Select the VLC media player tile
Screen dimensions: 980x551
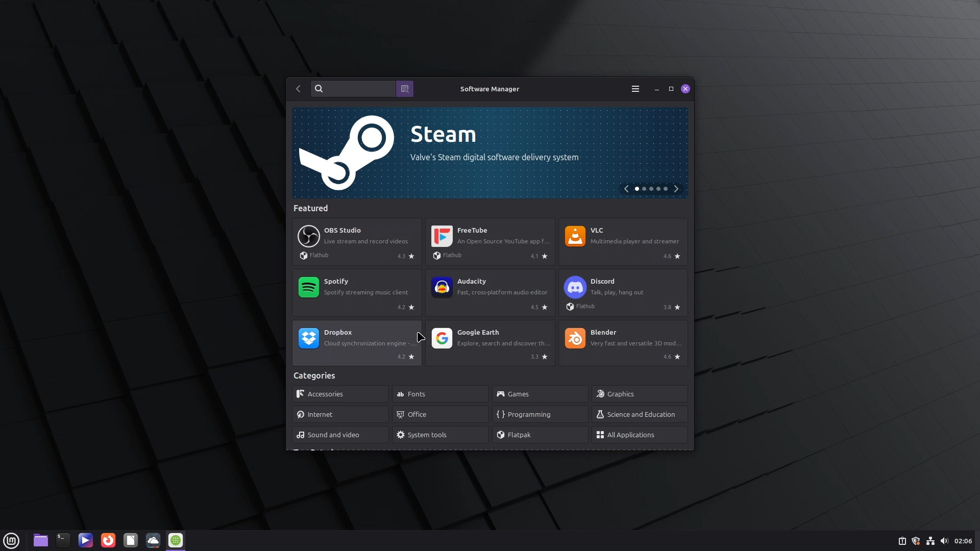[x=623, y=242]
